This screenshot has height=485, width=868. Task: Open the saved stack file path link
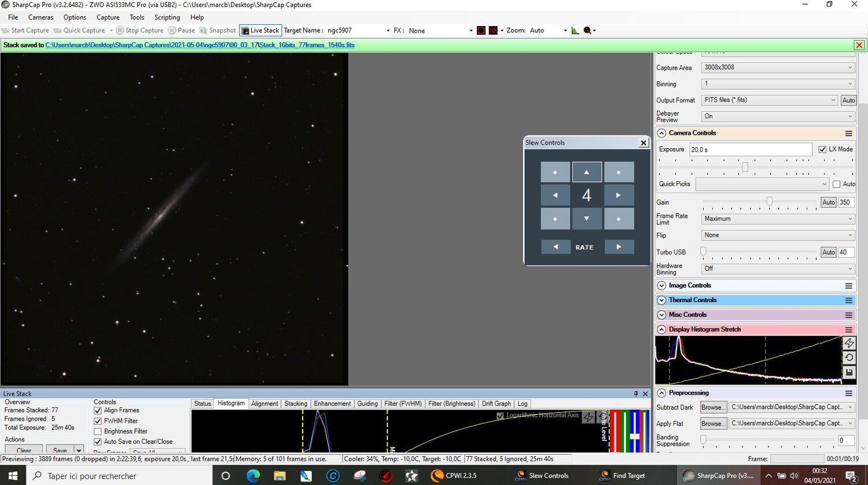click(200, 45)
